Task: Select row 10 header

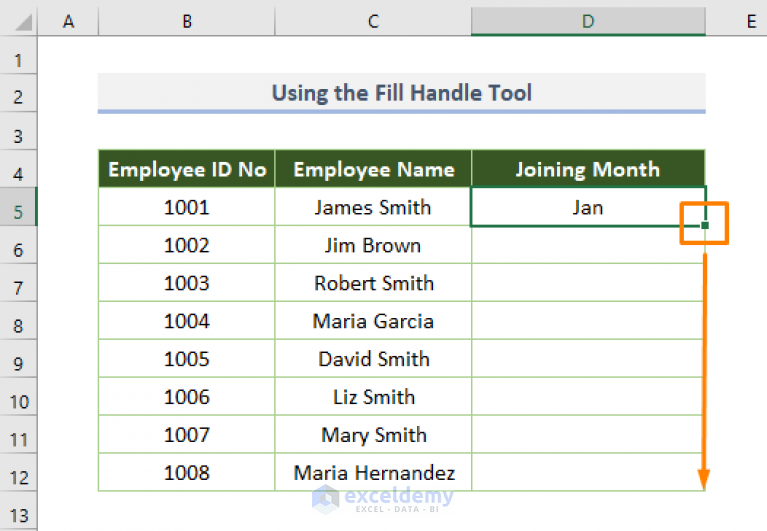Action: (x=18, y=397)
